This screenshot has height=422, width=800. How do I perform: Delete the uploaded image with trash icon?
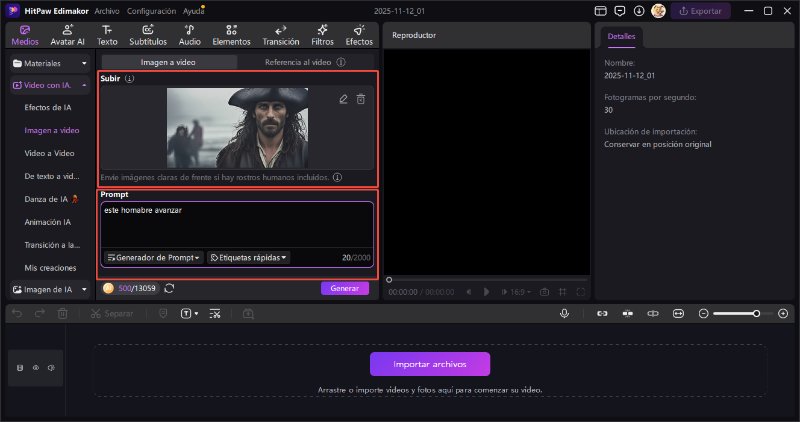click(x=361, y=99)
